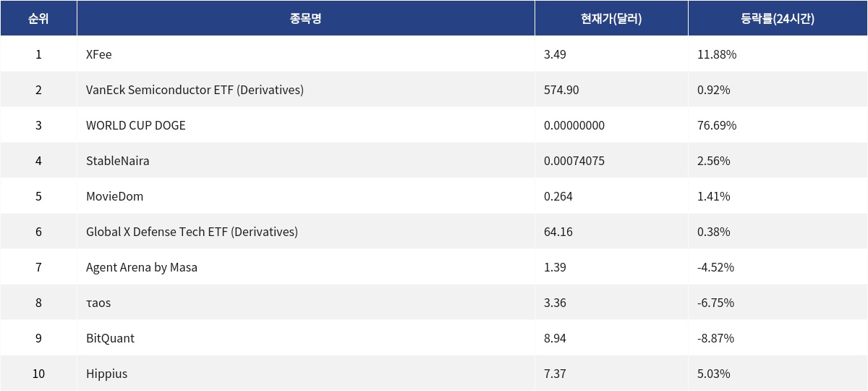Click rank number 1 in XFee row
This screenshot has width=868, height=391.
coord(38,54)
